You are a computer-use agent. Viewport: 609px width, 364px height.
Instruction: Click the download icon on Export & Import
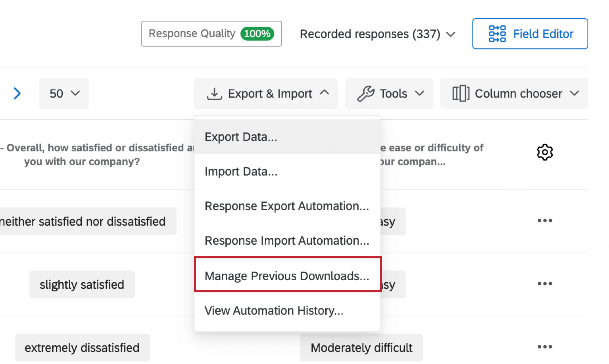tap(214, 93)
